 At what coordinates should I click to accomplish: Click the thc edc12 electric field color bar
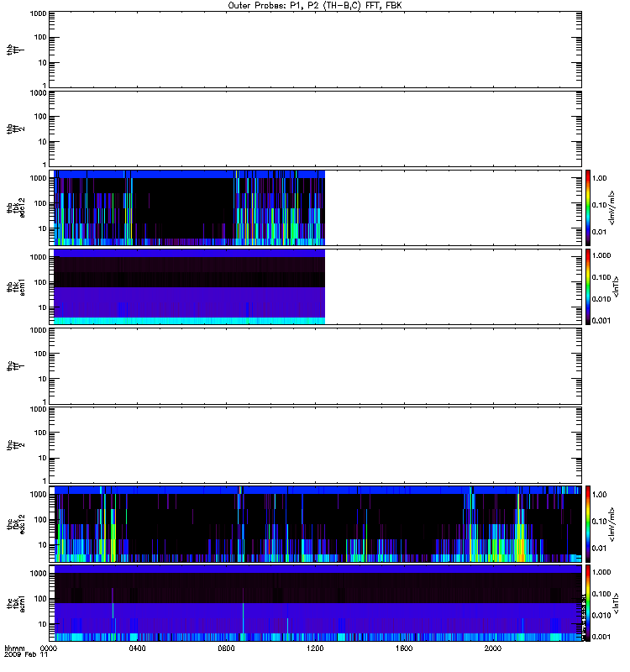588,524
